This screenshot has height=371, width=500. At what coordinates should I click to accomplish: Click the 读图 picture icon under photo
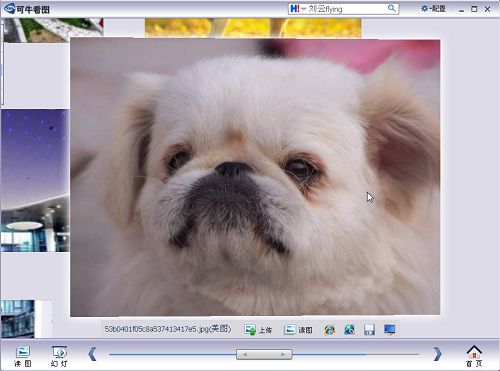tap(290, 330)
